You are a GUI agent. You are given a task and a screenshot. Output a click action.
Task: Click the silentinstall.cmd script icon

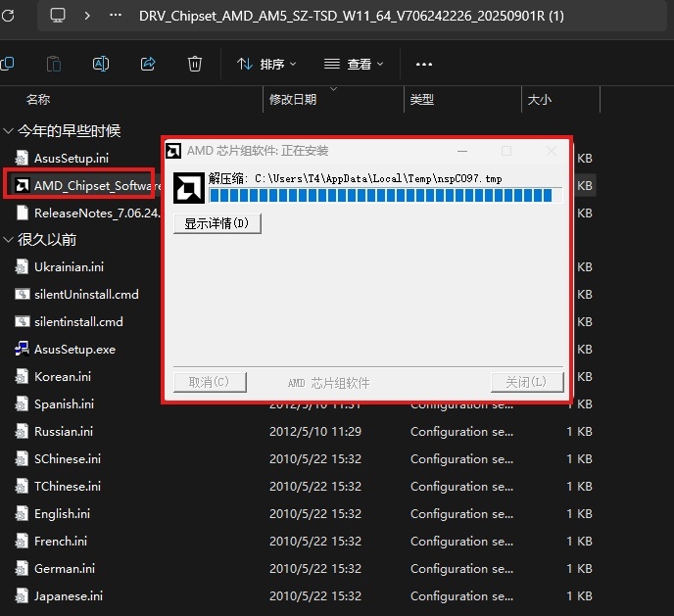22,322
